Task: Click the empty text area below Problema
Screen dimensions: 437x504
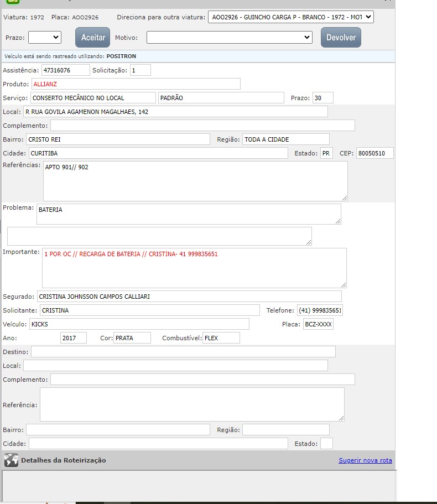Action: click(159, 236)
